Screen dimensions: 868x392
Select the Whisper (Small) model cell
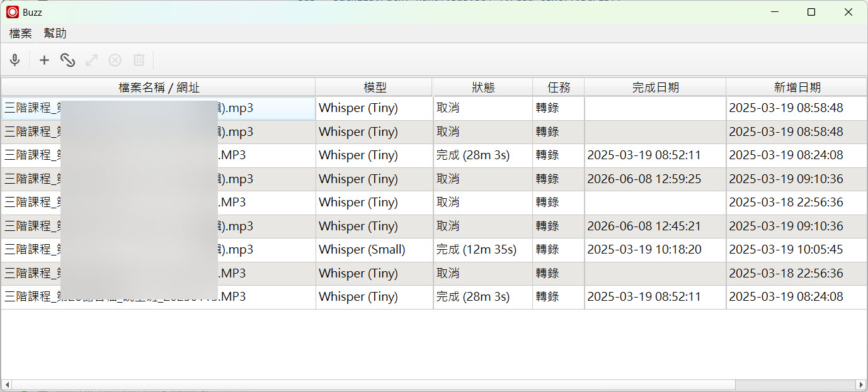pyautogui.click(x=374, y=250)
